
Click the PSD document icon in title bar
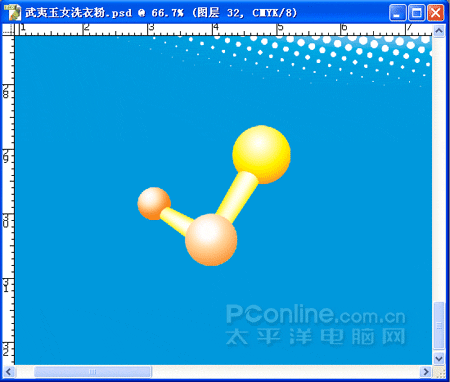[13, 12]
